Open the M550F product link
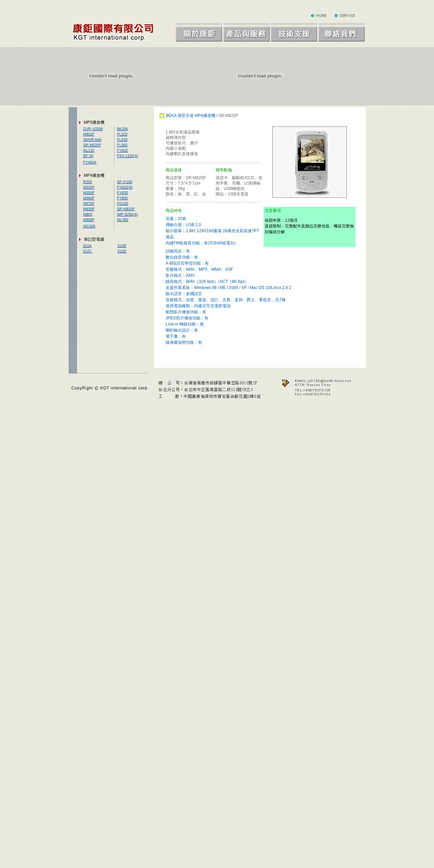This screenshot has height=868, width=434. 89,193
